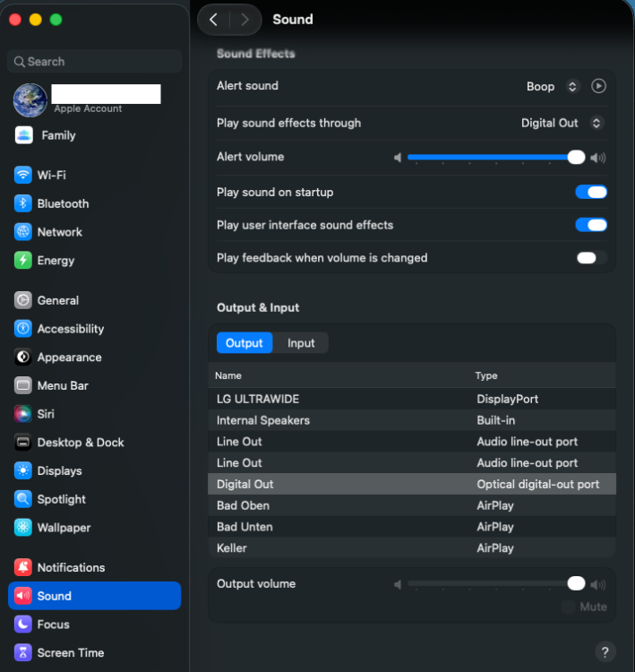
Task: Switch to the Input tab
Action: pos(301,343)
